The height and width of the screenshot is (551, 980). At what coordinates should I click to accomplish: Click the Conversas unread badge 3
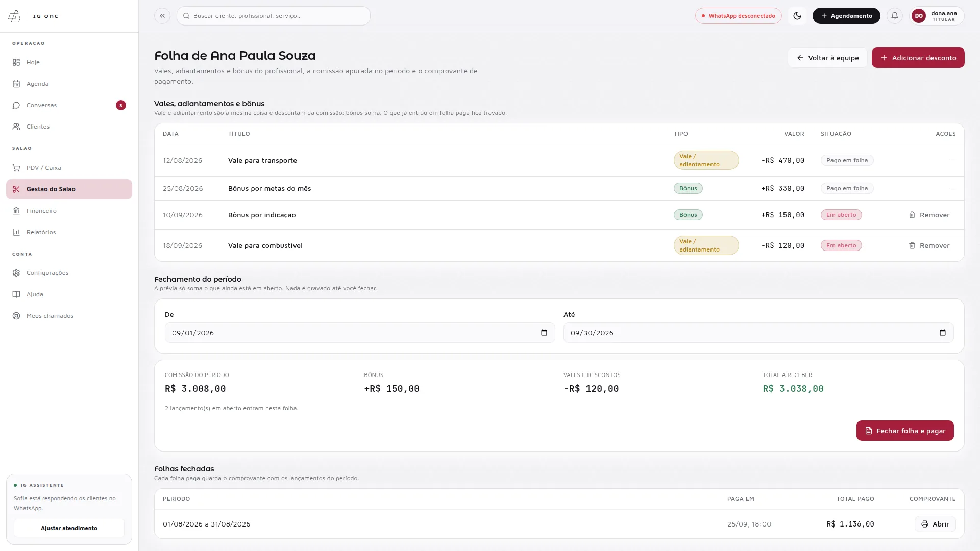[121, 105]
